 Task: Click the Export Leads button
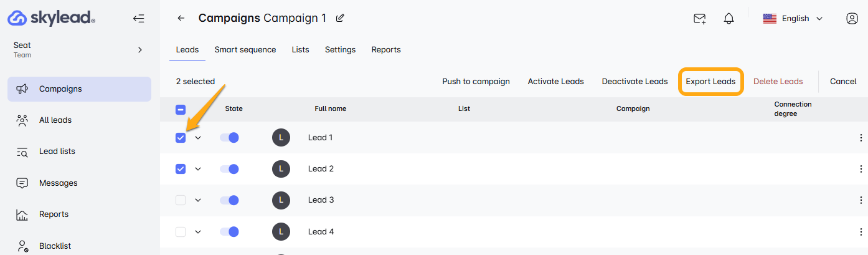pos(710,82)
